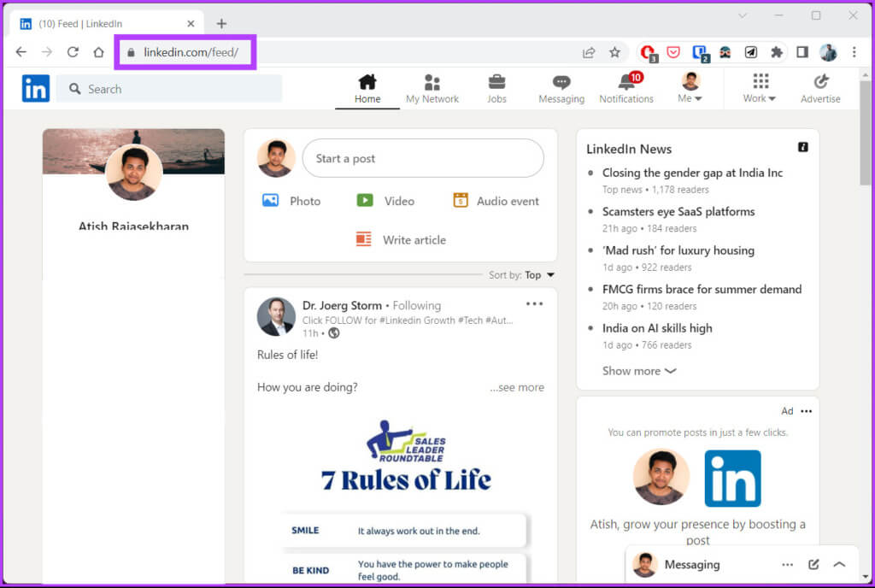Open Dr. Joerg Storm's profile name
The width and height of the screenshot is (875, 588).
342,305
